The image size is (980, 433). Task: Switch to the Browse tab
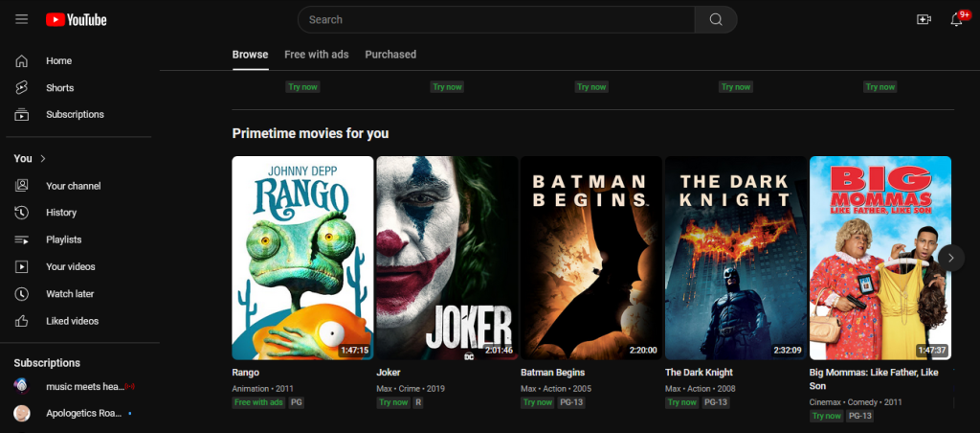(x=250, y=55)
